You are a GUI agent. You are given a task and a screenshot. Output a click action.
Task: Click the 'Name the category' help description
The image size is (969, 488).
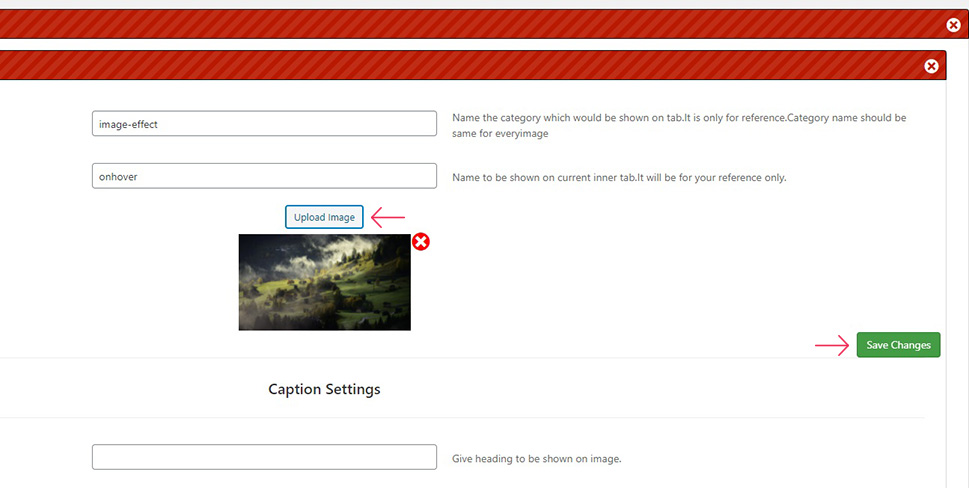coord(679,125)
